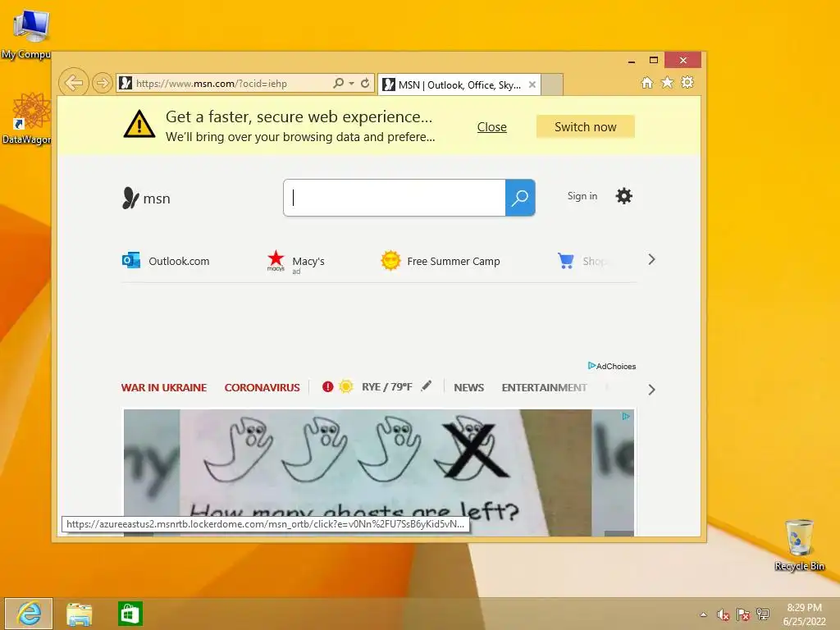840x630 pixels.
Task: Click the AdChoices label
Action: tap(612, 366)
